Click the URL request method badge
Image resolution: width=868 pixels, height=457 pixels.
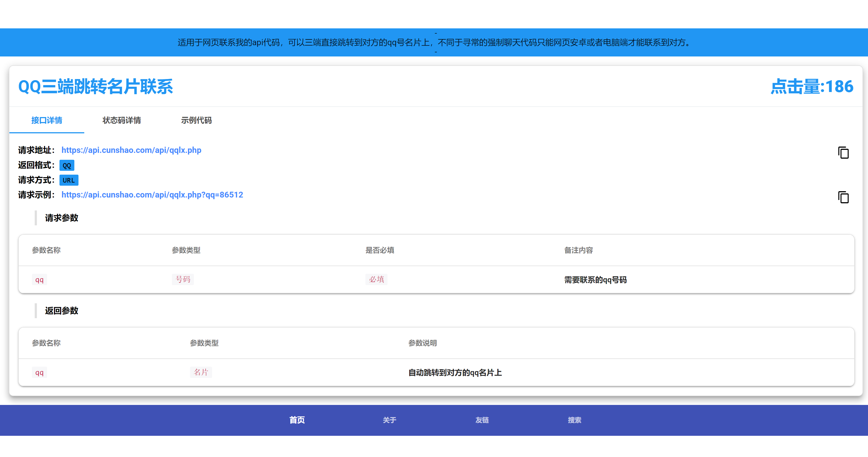click(x=69, y=180)
